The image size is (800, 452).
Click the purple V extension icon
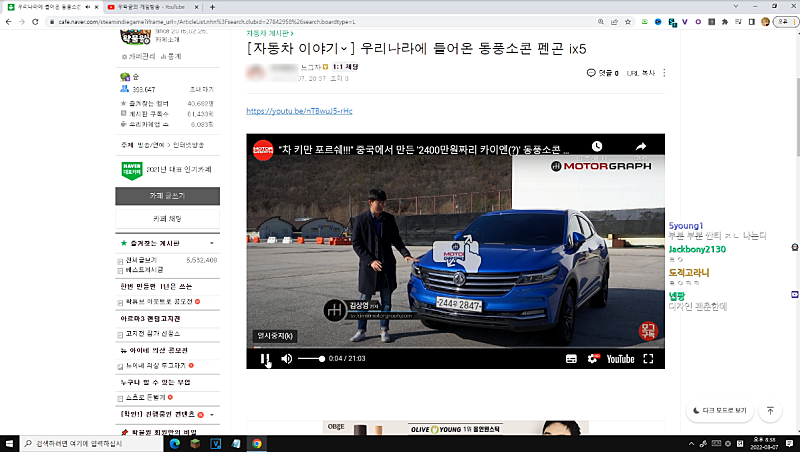685,22
